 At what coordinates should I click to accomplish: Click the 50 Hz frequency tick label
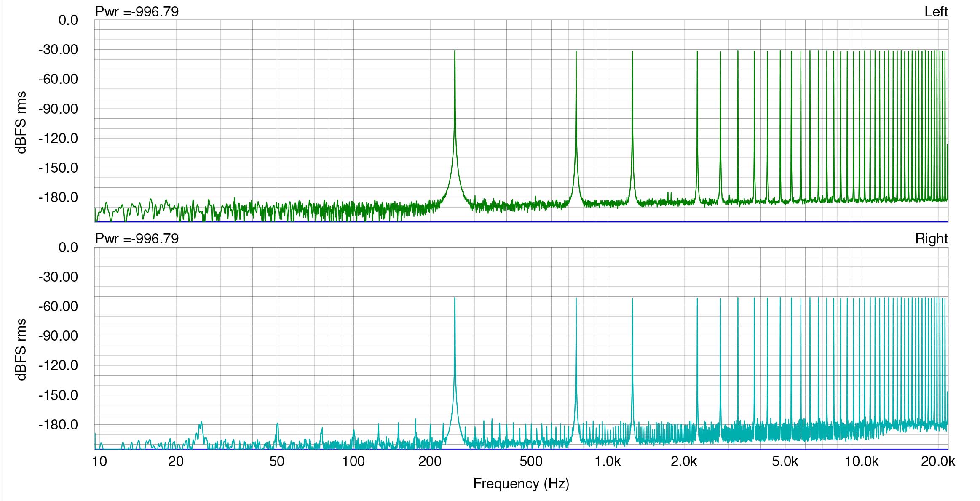click(x=276, y=461)
